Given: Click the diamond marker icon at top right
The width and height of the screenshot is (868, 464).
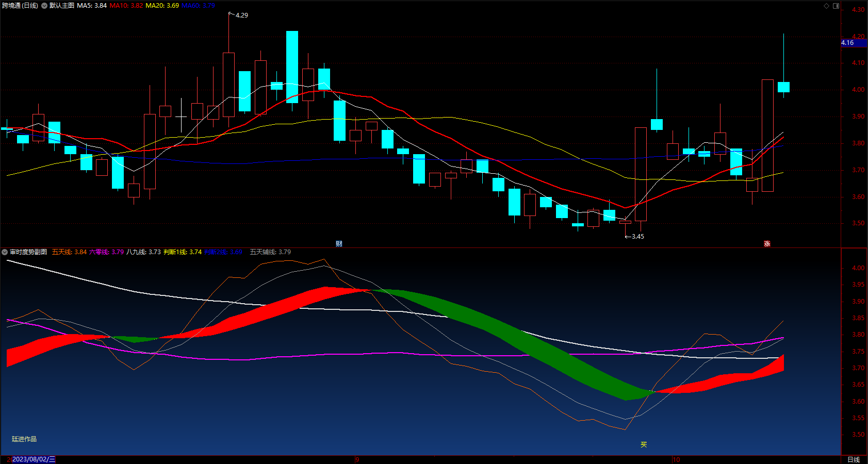Looking at the screenshot, I should click(826, 6).
